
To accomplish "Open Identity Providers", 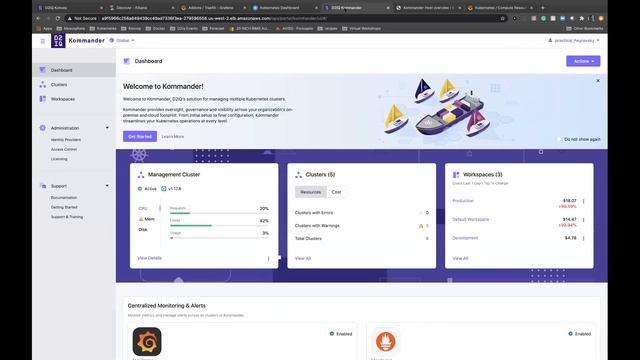I will pos(66,140).
